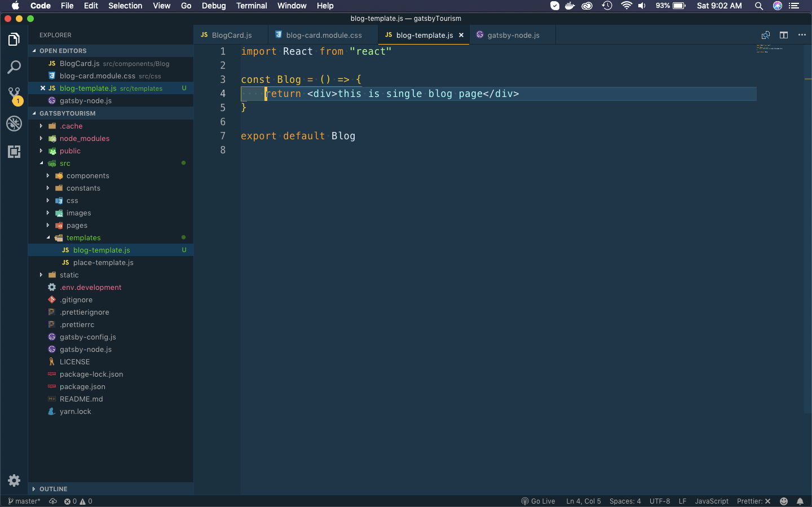
Task: Switch to the blog-card.module.css tab
Action: (323, 35)
